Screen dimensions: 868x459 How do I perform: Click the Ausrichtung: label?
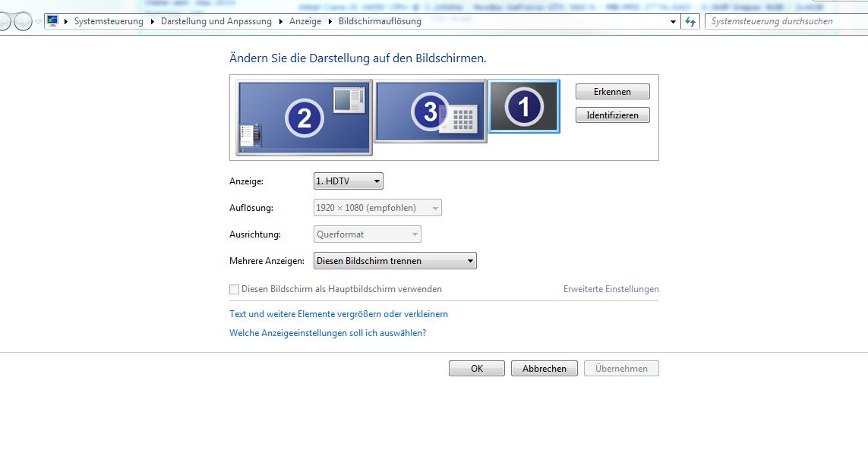point(255,234)
